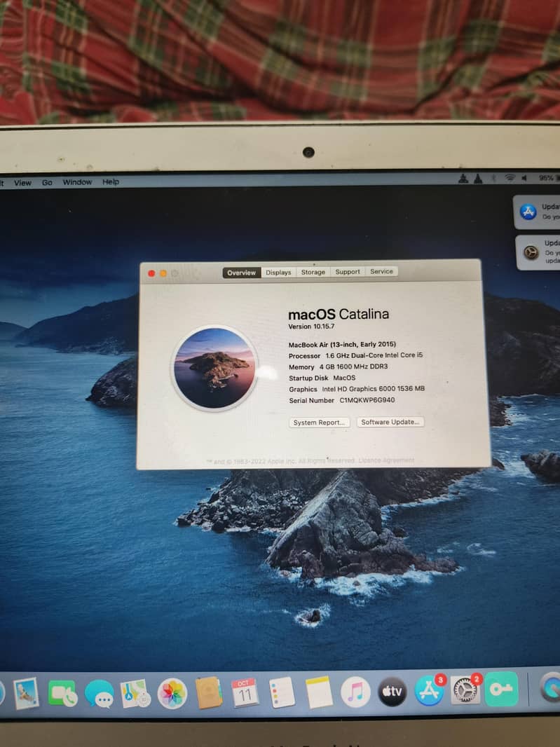Click "MacBook Air (13-inch, Early 2015)" text
This screenshot has width=560, height=747.
click(x=342, y=345)
